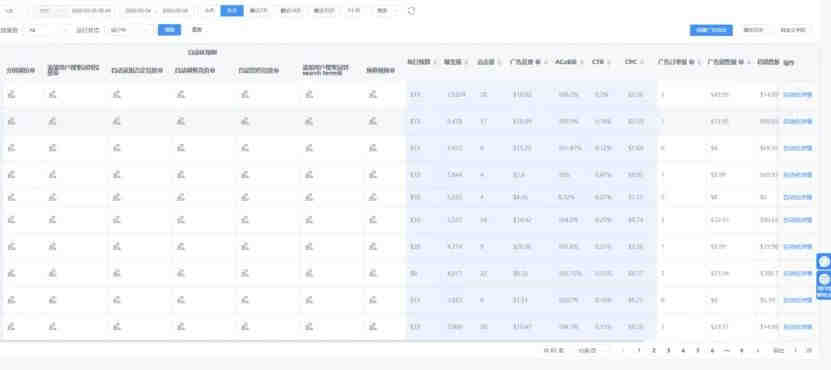Click the edit pencil in the fifth row's search terms column
This screenshot has width=831, height=370.
308,197
